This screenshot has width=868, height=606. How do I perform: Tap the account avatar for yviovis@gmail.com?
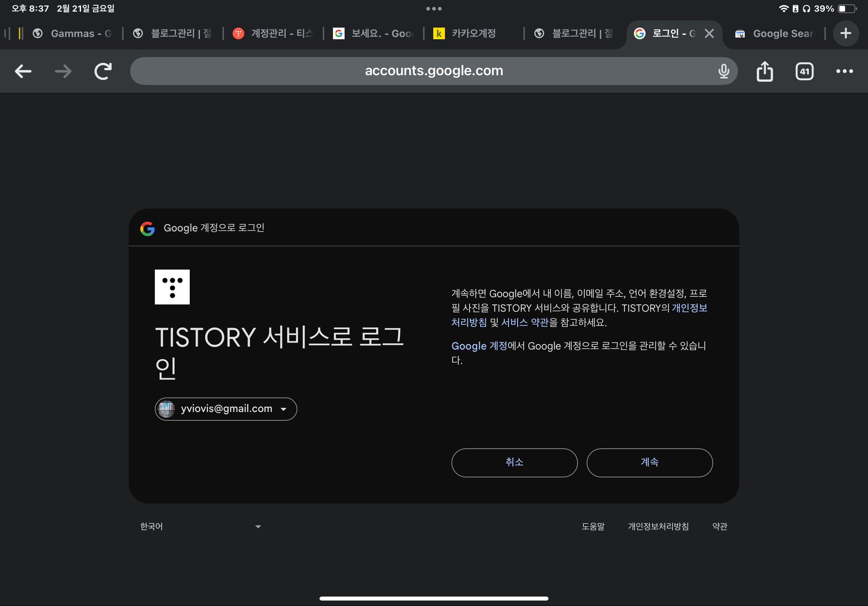point(166,408)
